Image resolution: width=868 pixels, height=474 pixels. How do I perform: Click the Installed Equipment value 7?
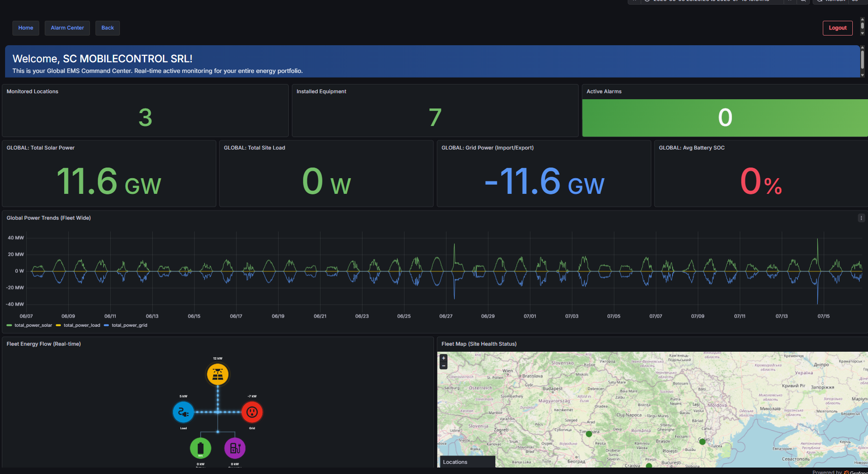click(435, 118)
